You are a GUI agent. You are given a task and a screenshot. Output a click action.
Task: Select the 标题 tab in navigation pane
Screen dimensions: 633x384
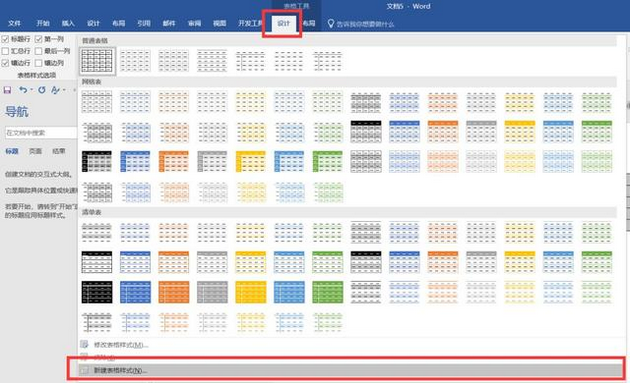pos(12,151)
